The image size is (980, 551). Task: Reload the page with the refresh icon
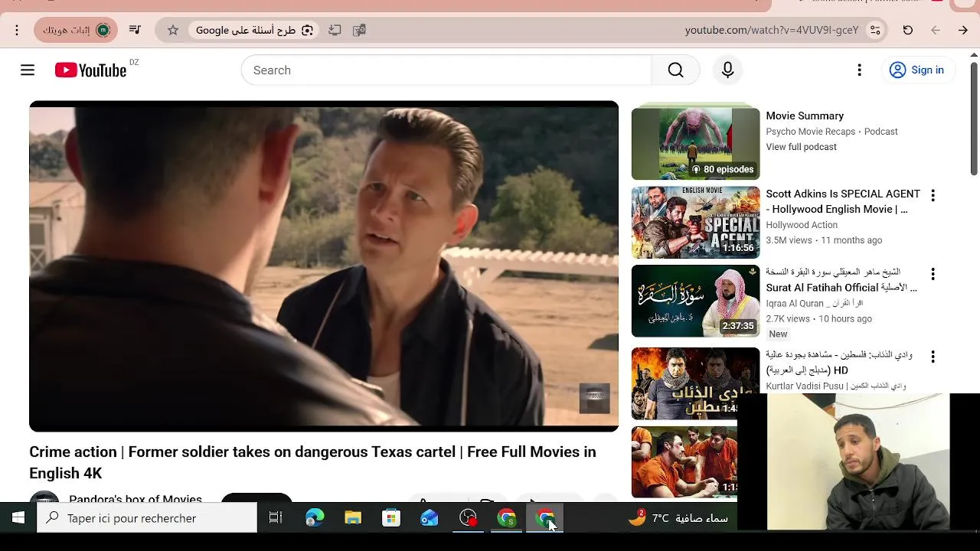(908, 30)
